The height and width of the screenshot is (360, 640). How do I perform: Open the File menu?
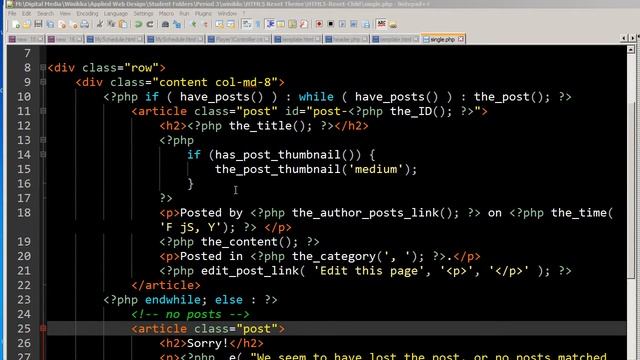point(12,13)
